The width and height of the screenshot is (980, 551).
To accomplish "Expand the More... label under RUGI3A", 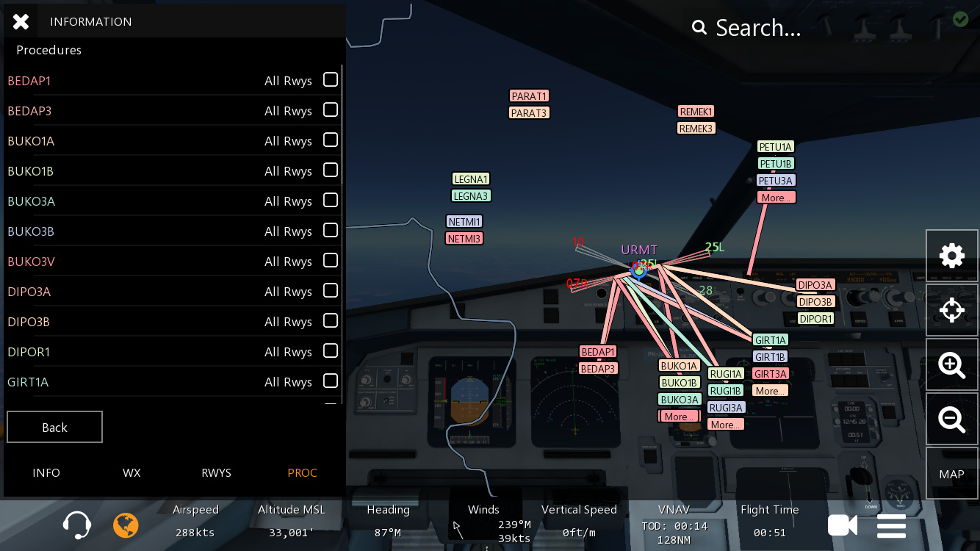I will pyautogui.click(x=726, y=425).
